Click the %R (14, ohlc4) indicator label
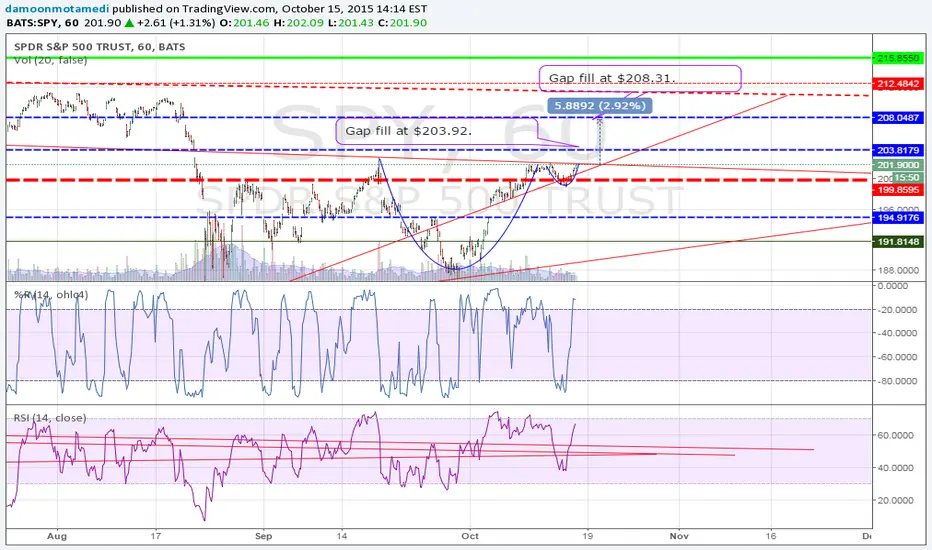Viewport: 932px width, 550px height. 51,294
